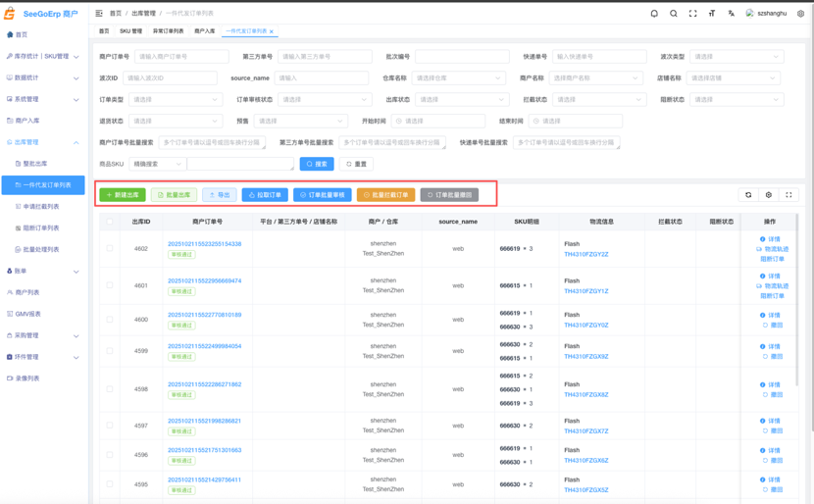Open order link 20251021155232255154338
The height and width of the screenshot is (504, 814).
tap(204, 243)
